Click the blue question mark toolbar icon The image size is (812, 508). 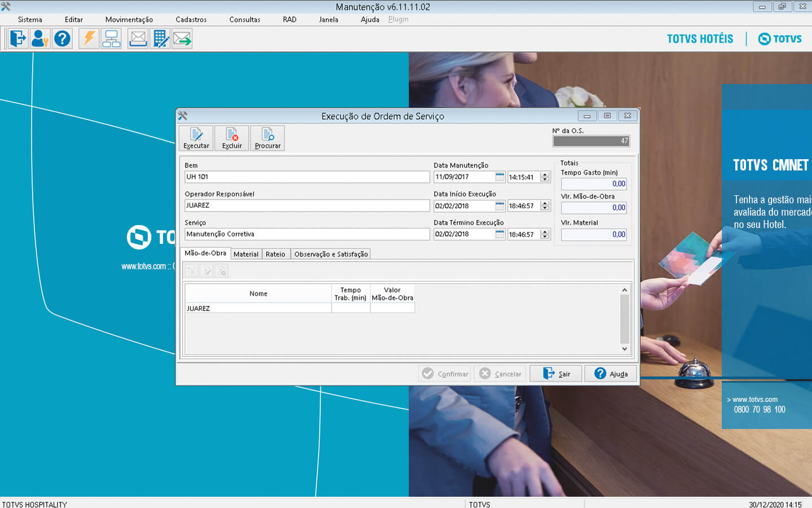(62, 39)
